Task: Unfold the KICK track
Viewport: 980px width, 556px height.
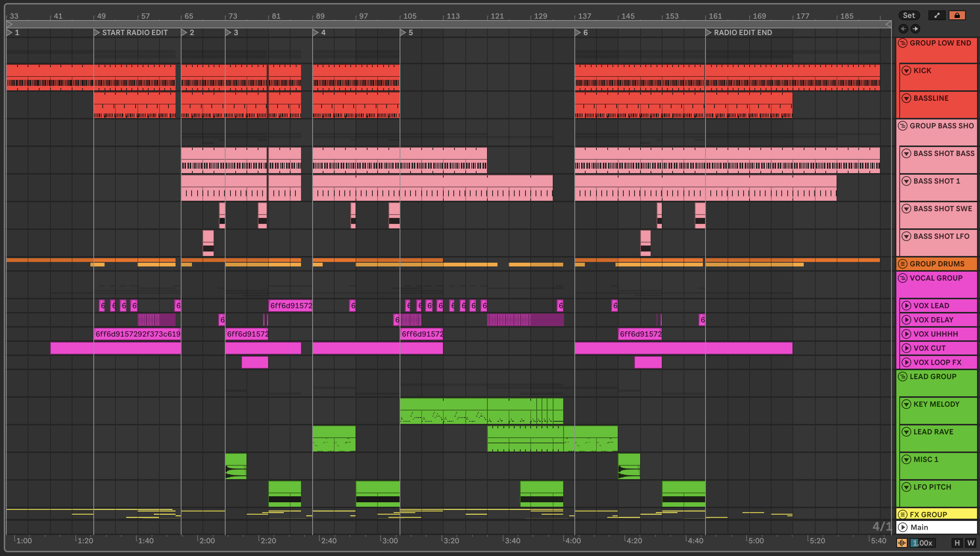Action: (907, 71)
